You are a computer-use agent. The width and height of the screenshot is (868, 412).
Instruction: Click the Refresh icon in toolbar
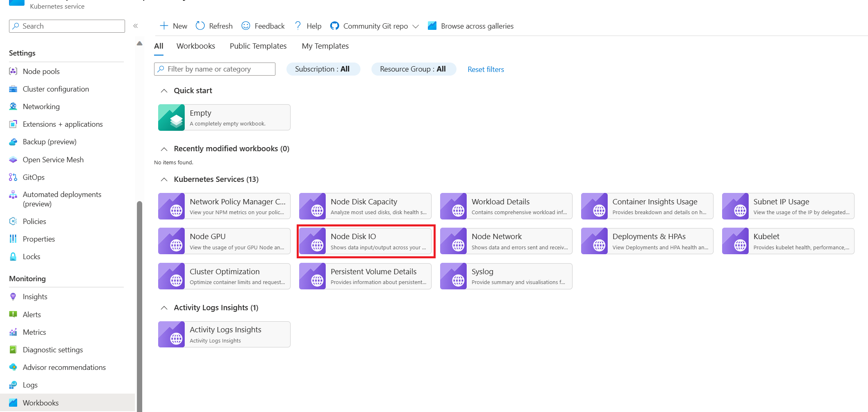[200, 26]
